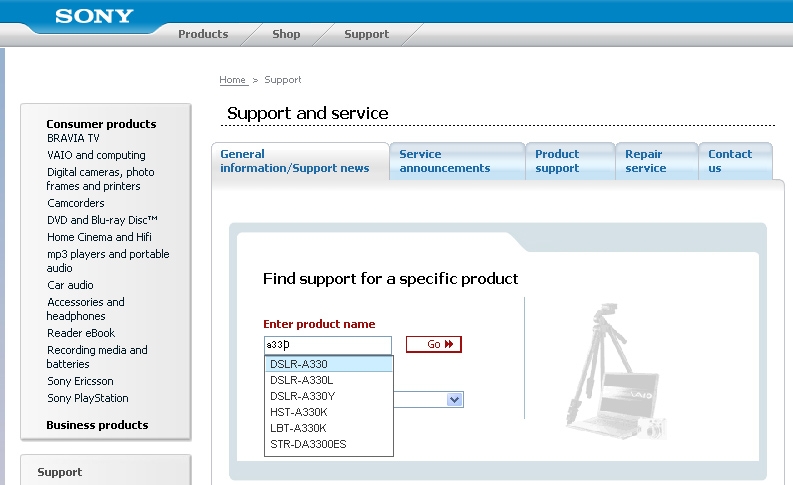Select DSLR-A330L suggestion

click(329, 380)
